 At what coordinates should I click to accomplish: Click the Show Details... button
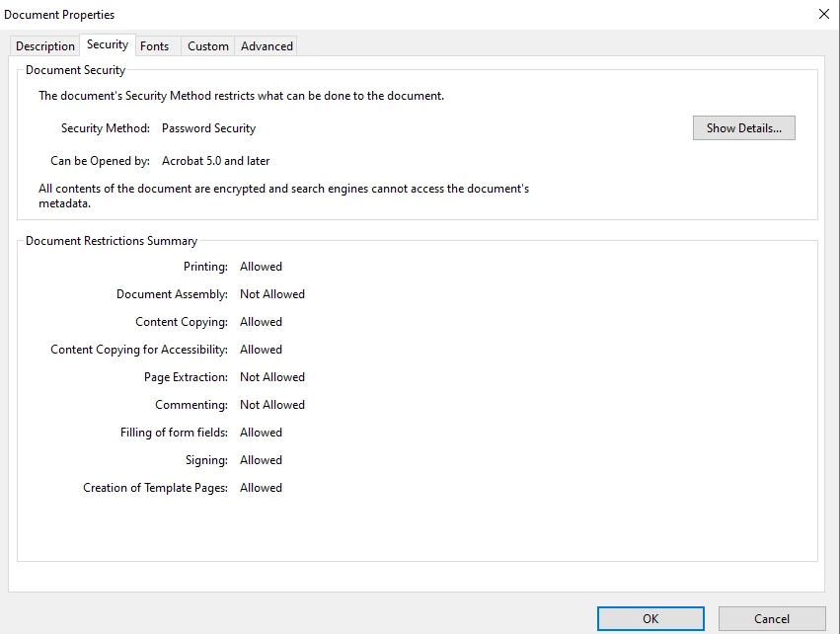coord(743,128)
